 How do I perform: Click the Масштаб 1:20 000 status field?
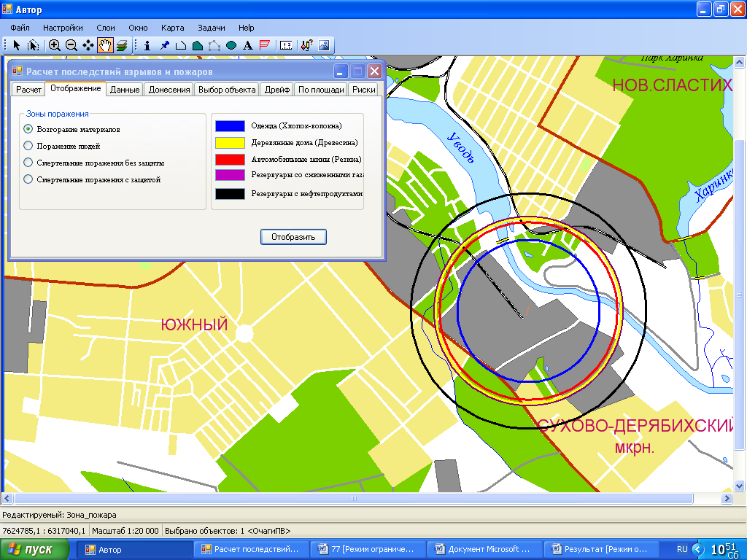point(125,531)
